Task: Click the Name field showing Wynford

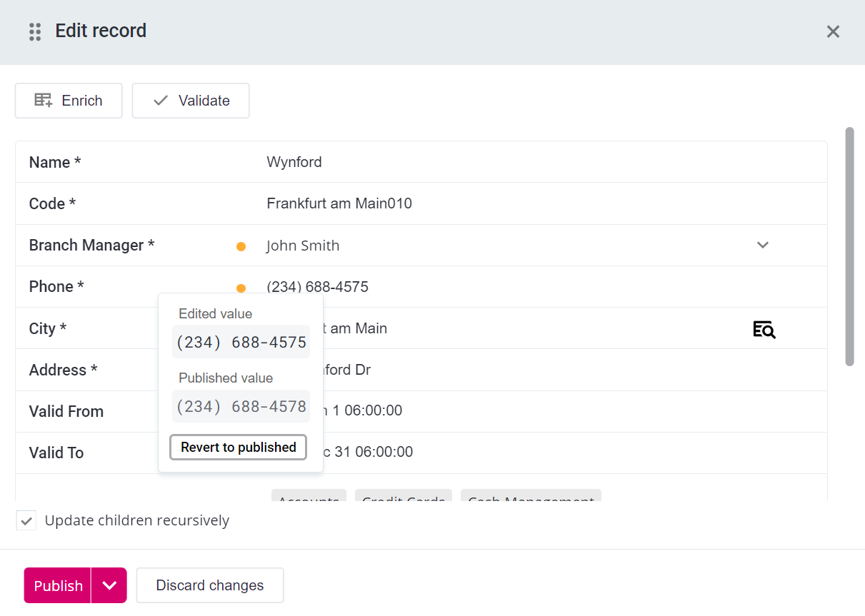Action: point(294,162)
